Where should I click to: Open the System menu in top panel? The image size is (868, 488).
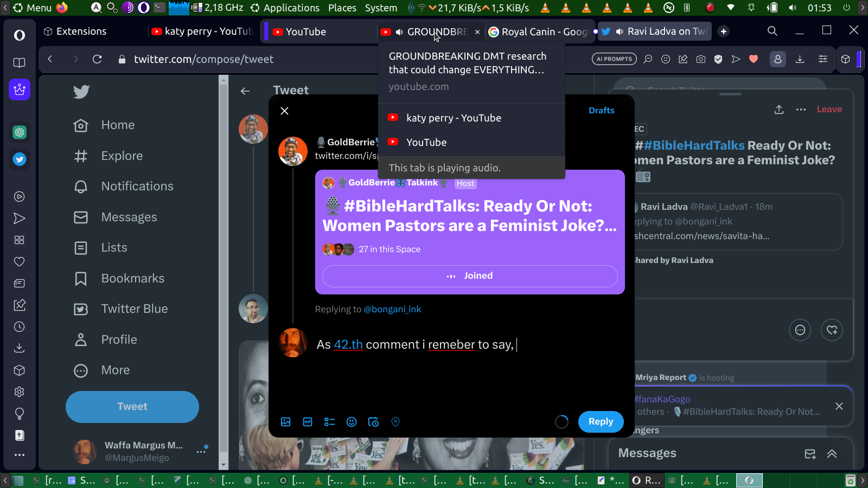click(x=381, y=8)
